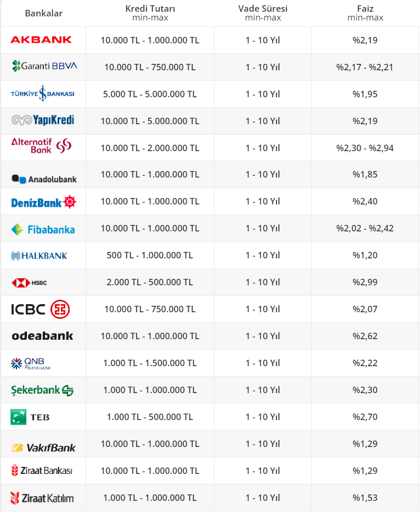Select the DenizBank logo
420x512 pixels.
point(44,202)
